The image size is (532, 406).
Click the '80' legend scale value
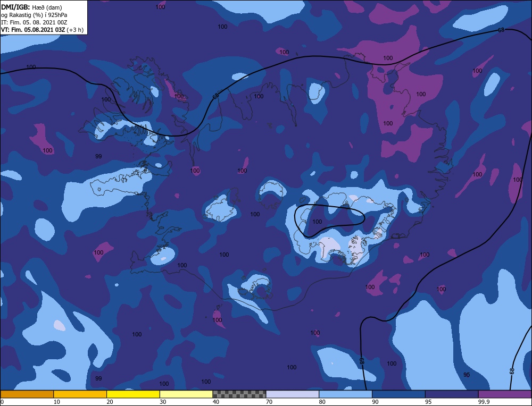pos(322,402)
